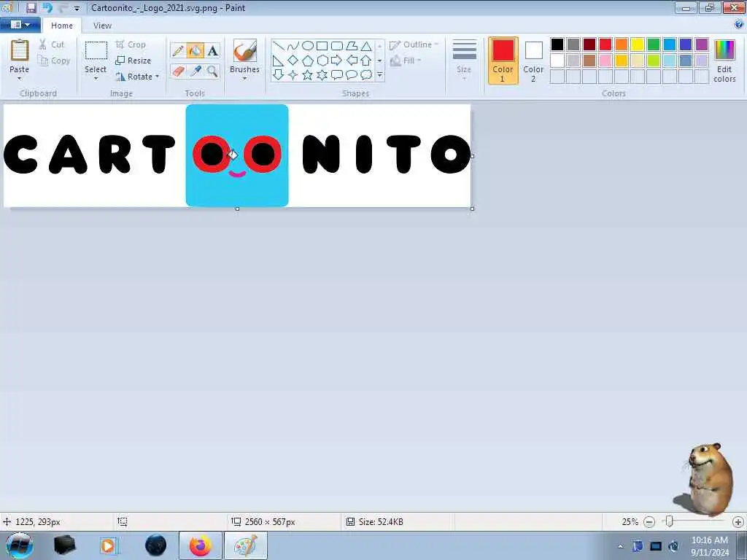The height and width of the screenshot is (560, 747).
Task: Open the media player taskbar icon
Action: point(109,545)
